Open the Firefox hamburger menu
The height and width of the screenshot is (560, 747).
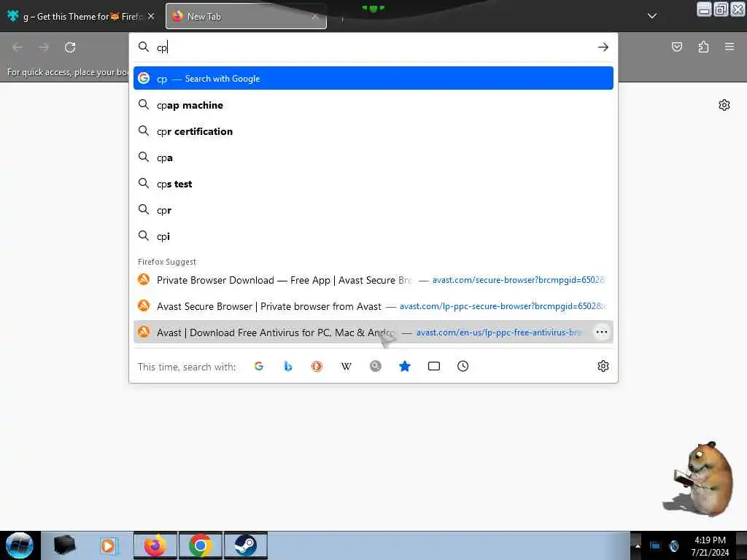pyautogui.click(x=729, y=47)
